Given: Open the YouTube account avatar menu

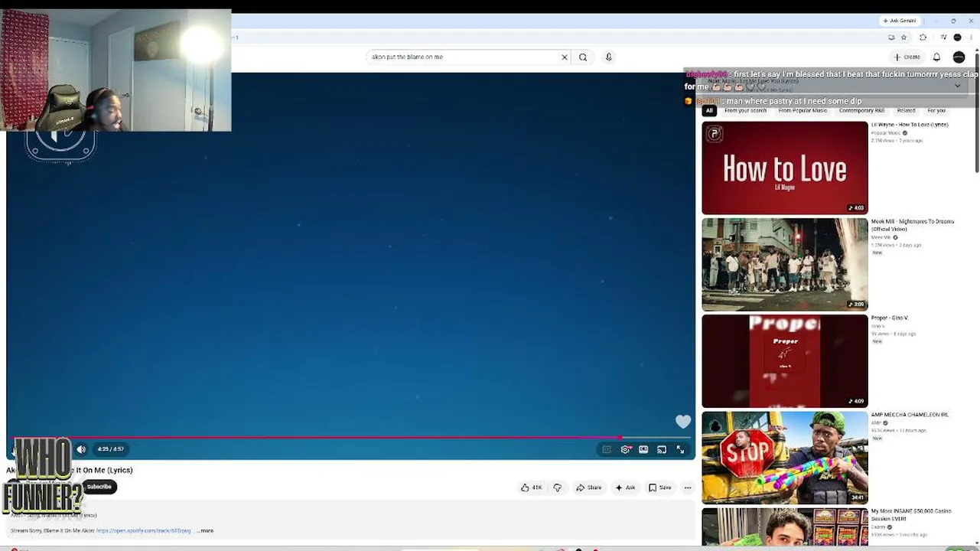Looking at the screenshot, I should tap(959, 57).
